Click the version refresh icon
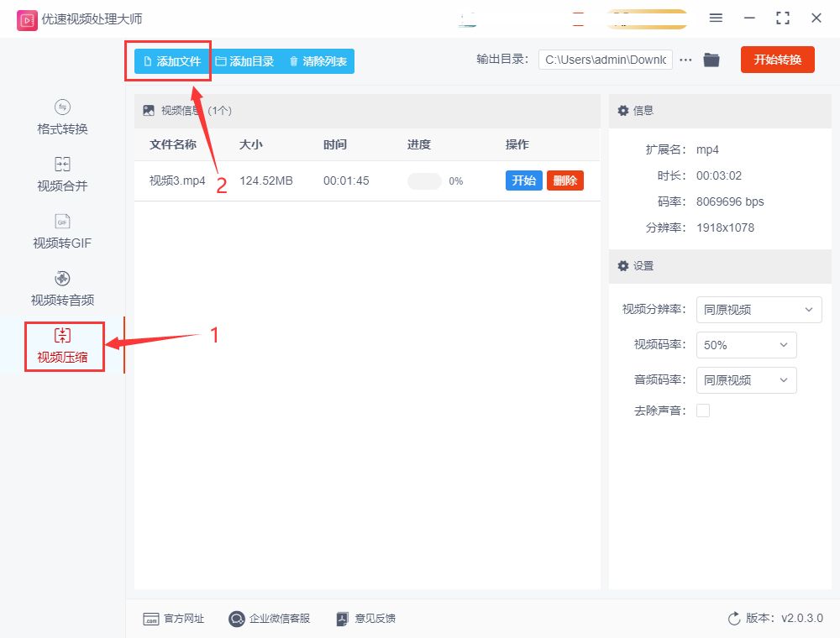840x638 pixels. [x=734, y=619]
